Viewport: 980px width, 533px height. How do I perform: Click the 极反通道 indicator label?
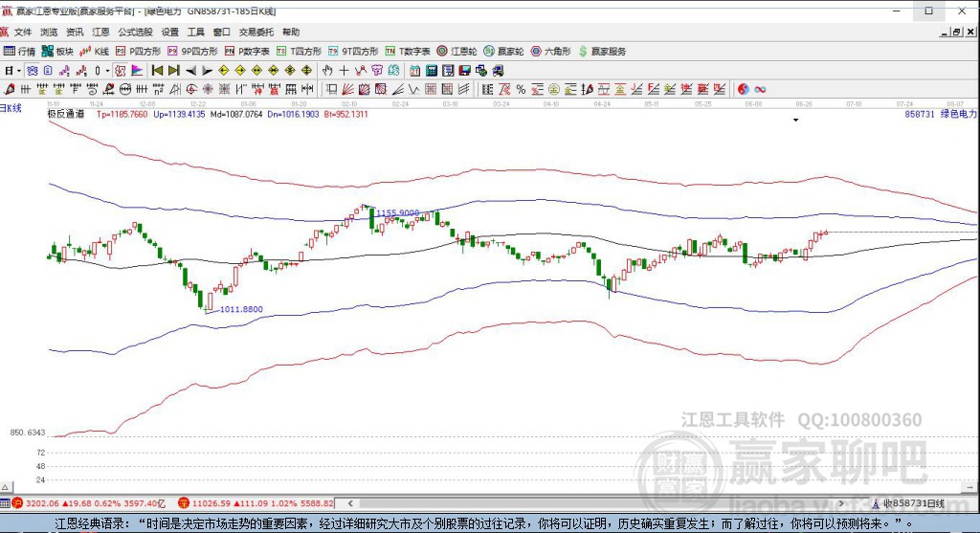point(66,114)
